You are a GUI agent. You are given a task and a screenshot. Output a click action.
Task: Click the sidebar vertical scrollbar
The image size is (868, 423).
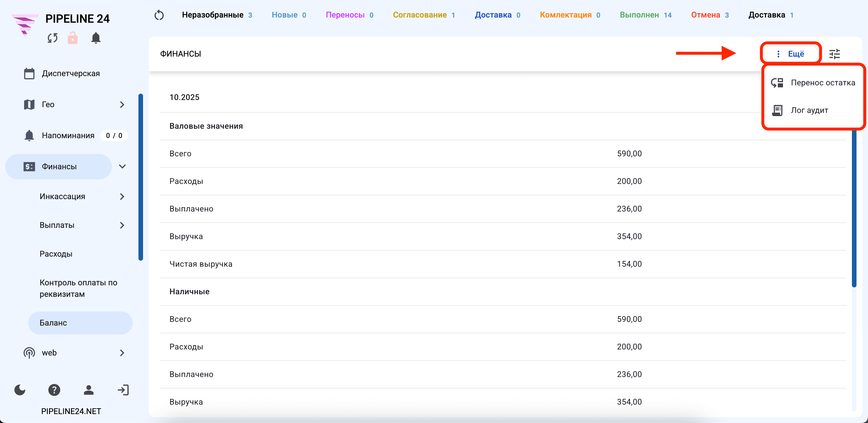141,177
